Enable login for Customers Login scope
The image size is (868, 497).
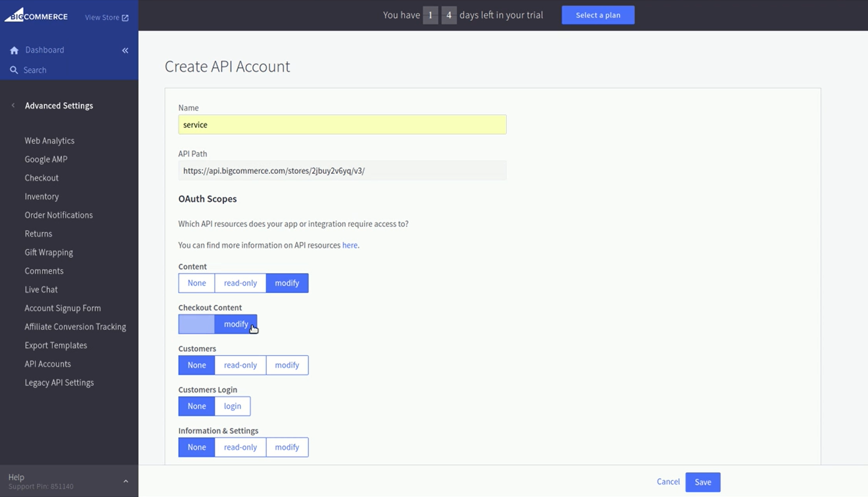coord(232,407)
